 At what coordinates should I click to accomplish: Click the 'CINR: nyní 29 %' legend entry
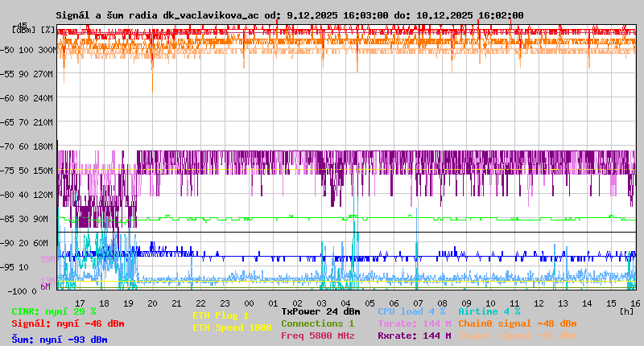54,311
